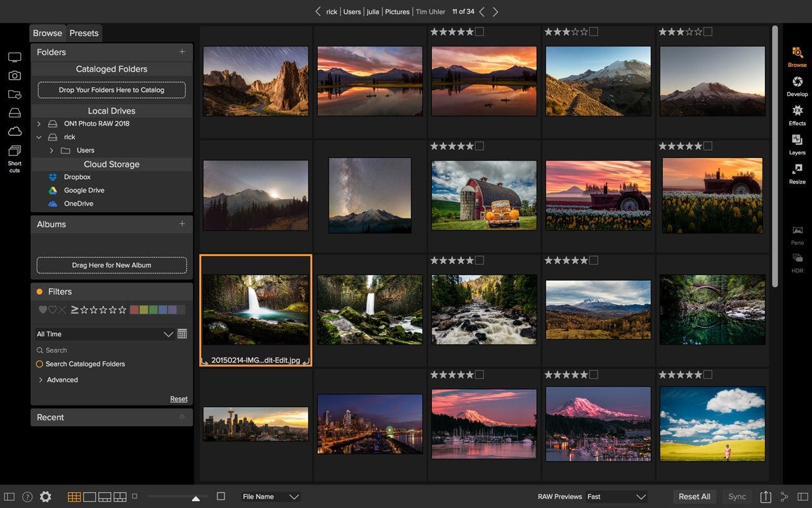Image resolution: width=812 pixels, height=508 pixels.
Task: Click the camera shortcut icon in left sidebar
Action: (15, 76)
